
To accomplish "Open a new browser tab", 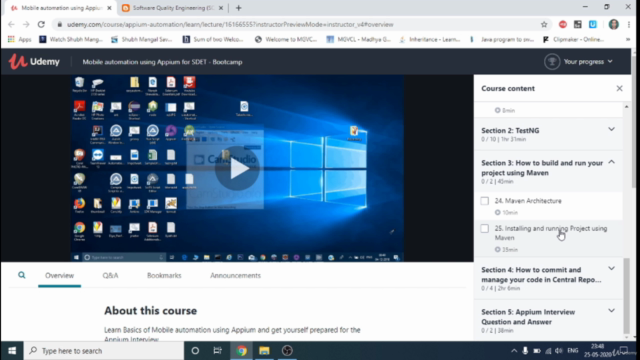I will pyautogui.click(x=238, y=8).
